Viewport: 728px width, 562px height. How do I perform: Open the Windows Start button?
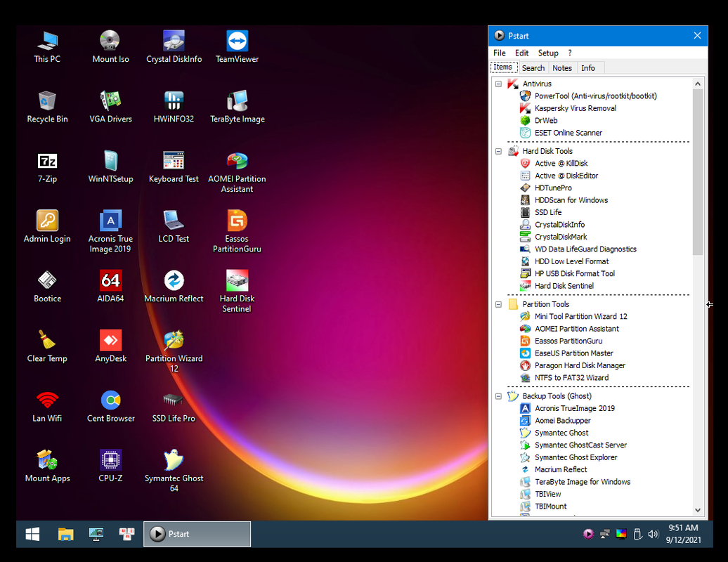[32, 534]
